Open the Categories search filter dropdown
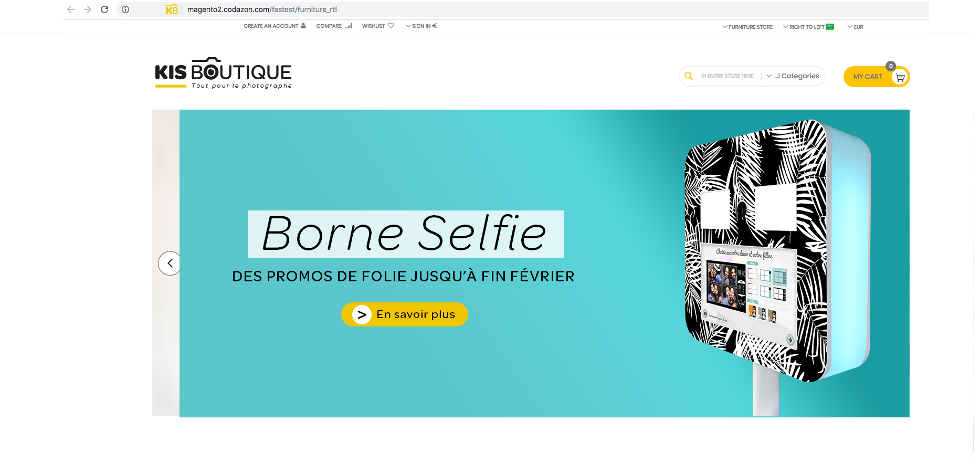 (793, 76)
